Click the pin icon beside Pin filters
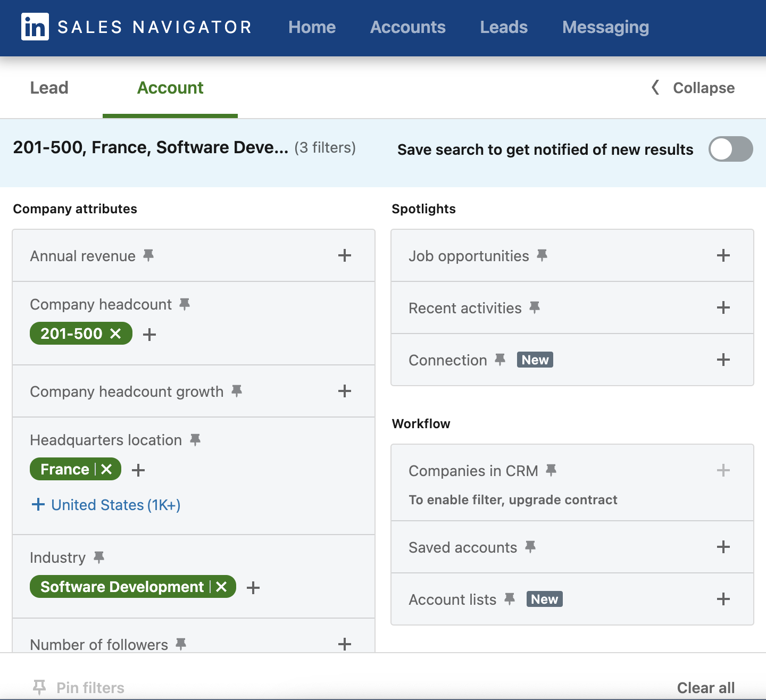 (x=39, y=688)
